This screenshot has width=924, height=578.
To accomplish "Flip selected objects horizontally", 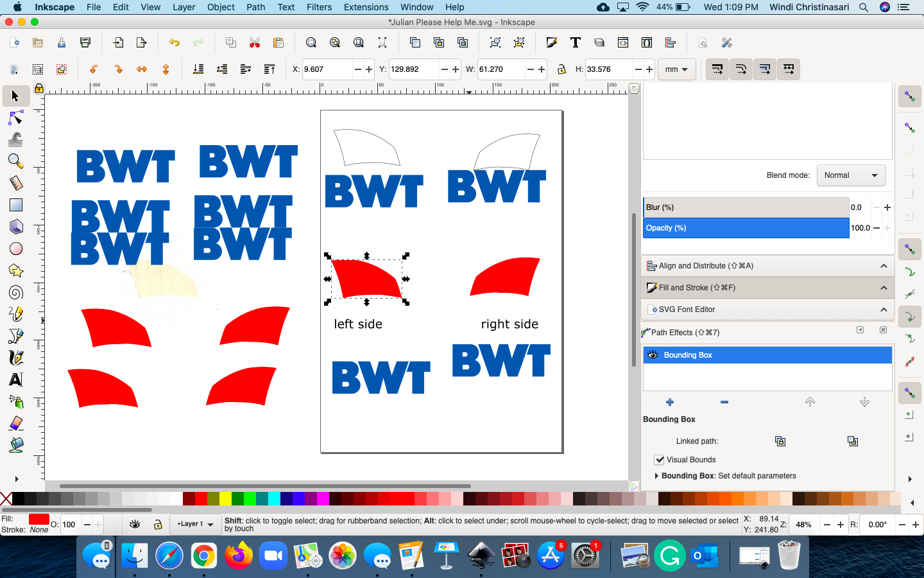I will point(142,69).
